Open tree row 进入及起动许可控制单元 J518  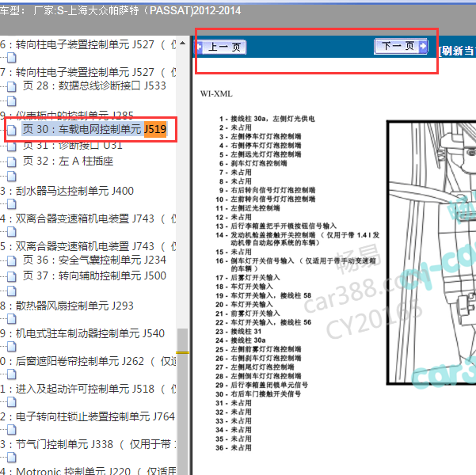click(88, 389)
